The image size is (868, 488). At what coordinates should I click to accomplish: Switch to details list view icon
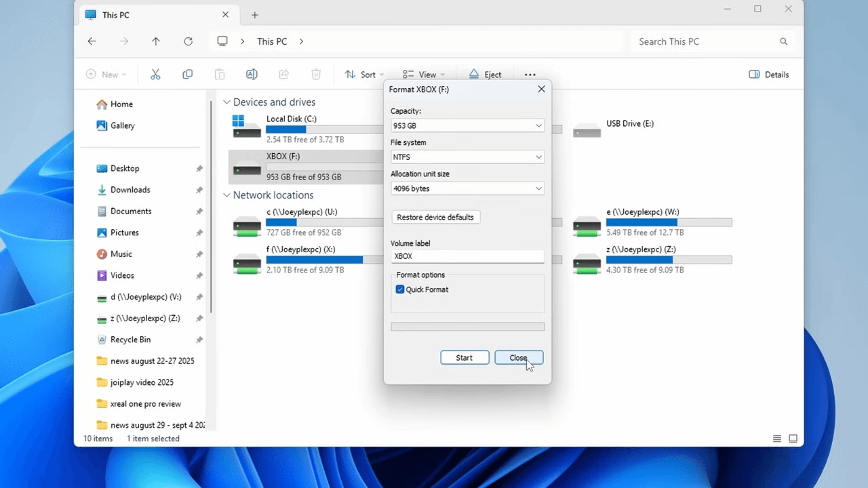click(777, 439)
